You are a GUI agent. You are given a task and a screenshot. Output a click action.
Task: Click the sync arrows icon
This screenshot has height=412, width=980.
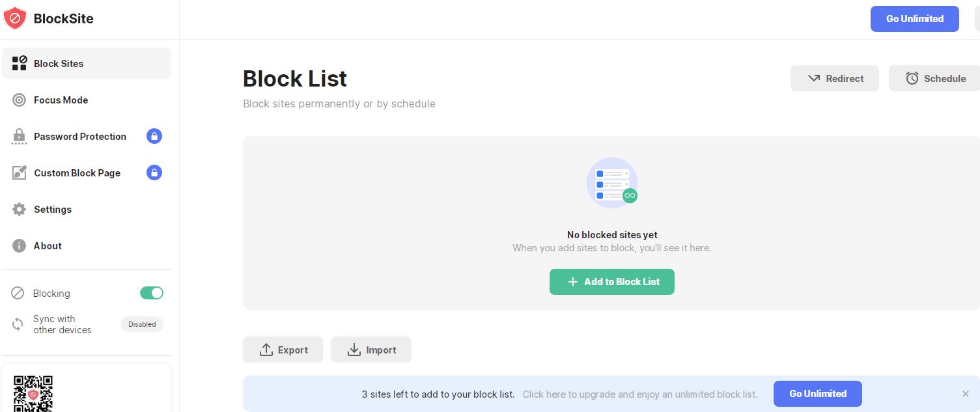pos(18,324)
